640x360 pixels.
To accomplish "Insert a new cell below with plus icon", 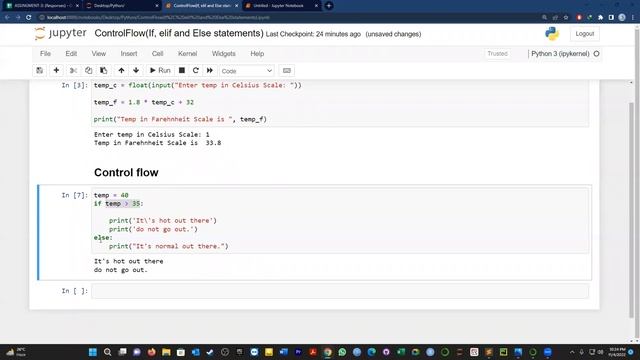I will tap(56, 71).
